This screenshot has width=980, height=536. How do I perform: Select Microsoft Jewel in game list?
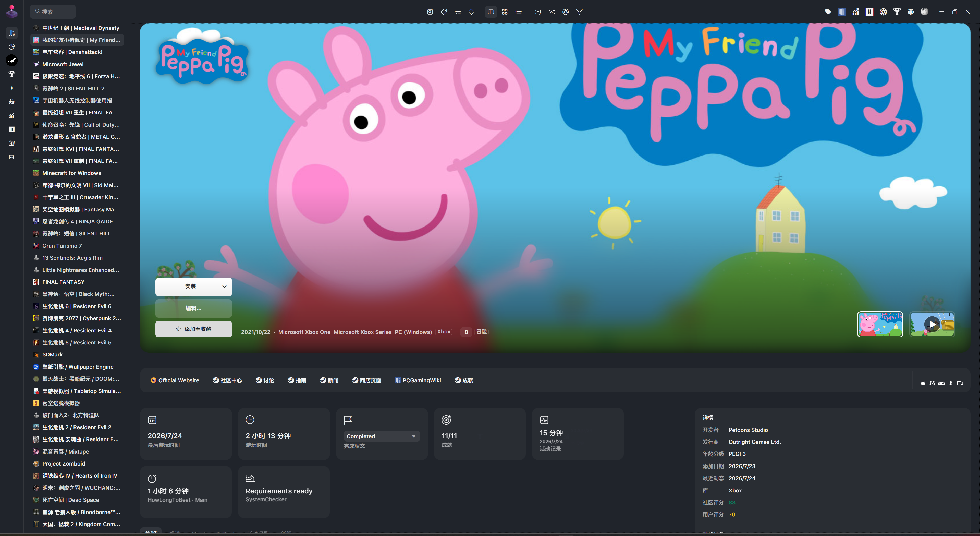[77, 64]
